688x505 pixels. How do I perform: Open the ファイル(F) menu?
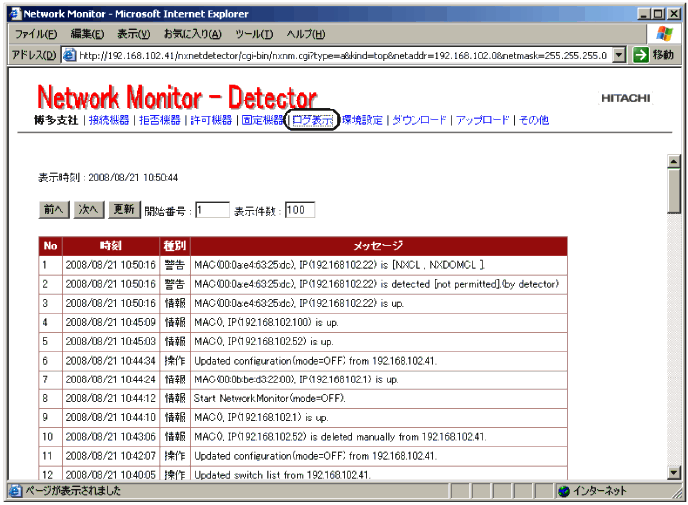coord(36,34)
